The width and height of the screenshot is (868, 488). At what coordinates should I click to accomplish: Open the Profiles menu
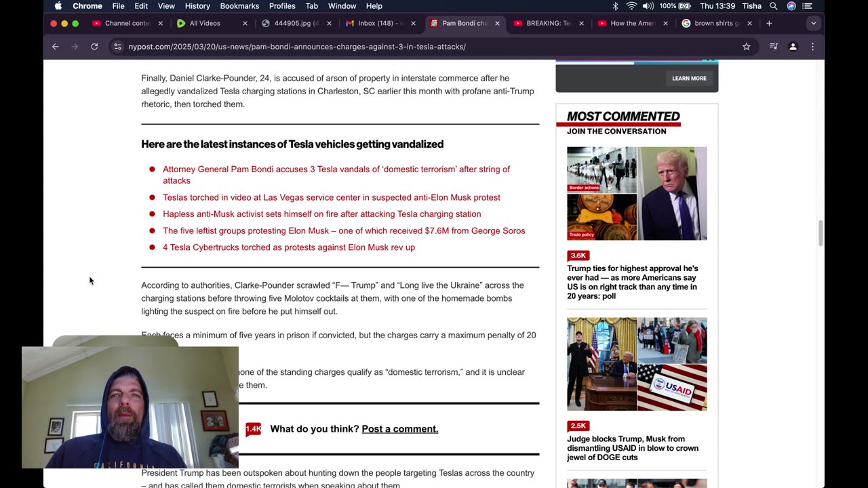[282, 6]
